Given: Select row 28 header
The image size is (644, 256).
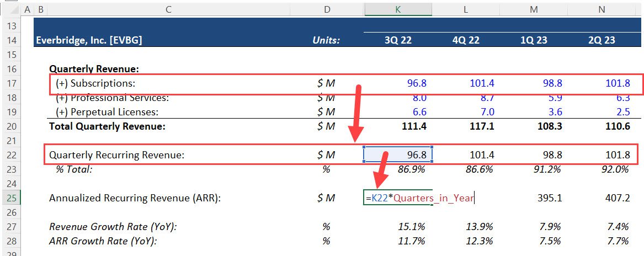Looking at the screenshot, I should click(x=10, y=241).
